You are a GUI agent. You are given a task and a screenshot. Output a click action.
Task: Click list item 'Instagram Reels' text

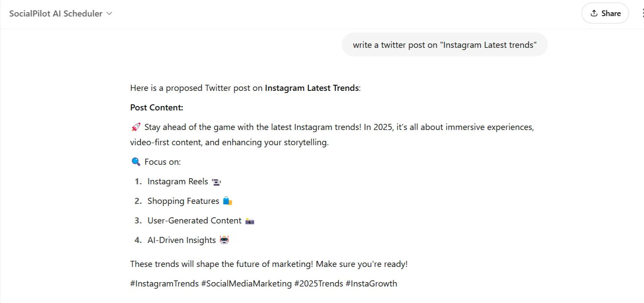click(177, 182)
